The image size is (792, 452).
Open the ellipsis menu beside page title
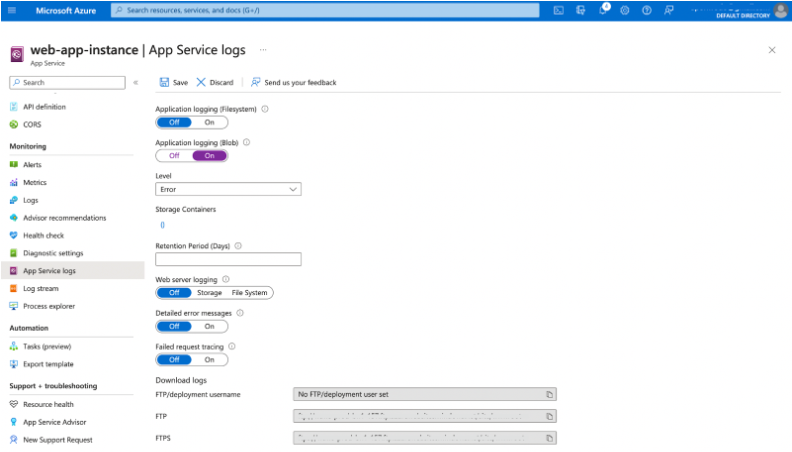pyautogui.click(x=263, y=49)
